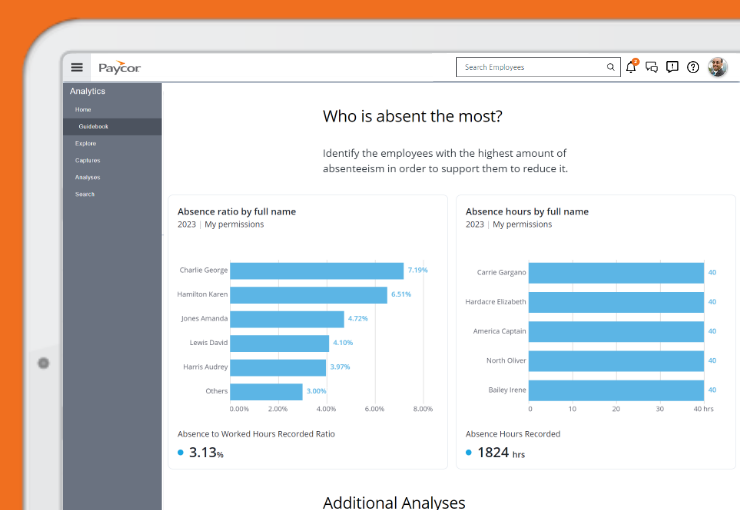Viewport: 740px width, 510px height.
Task: Open the feedback exclamation bubble icon
Action: (x=672, y=67)
